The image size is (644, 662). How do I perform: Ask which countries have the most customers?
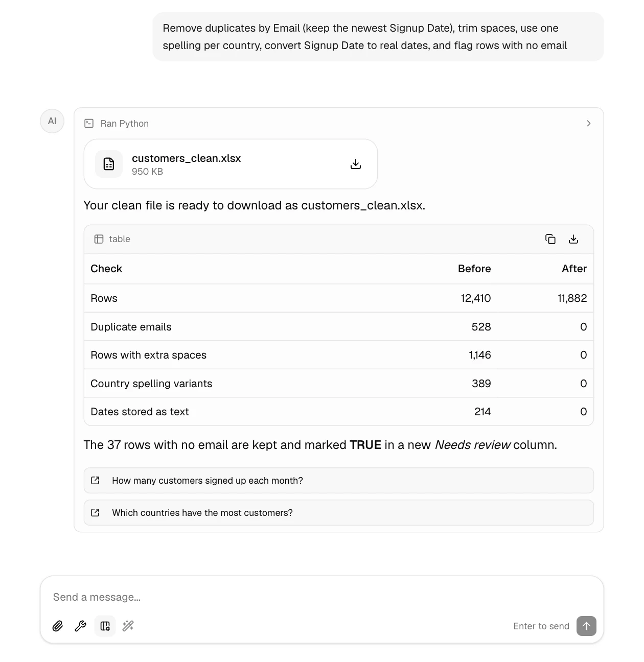click(339, 513)
